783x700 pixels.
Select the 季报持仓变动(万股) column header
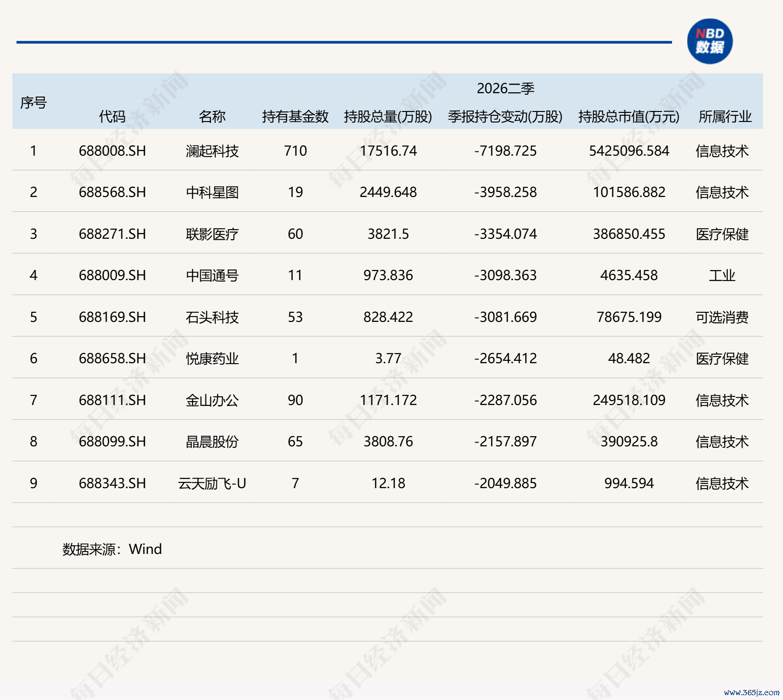[505, 116]
